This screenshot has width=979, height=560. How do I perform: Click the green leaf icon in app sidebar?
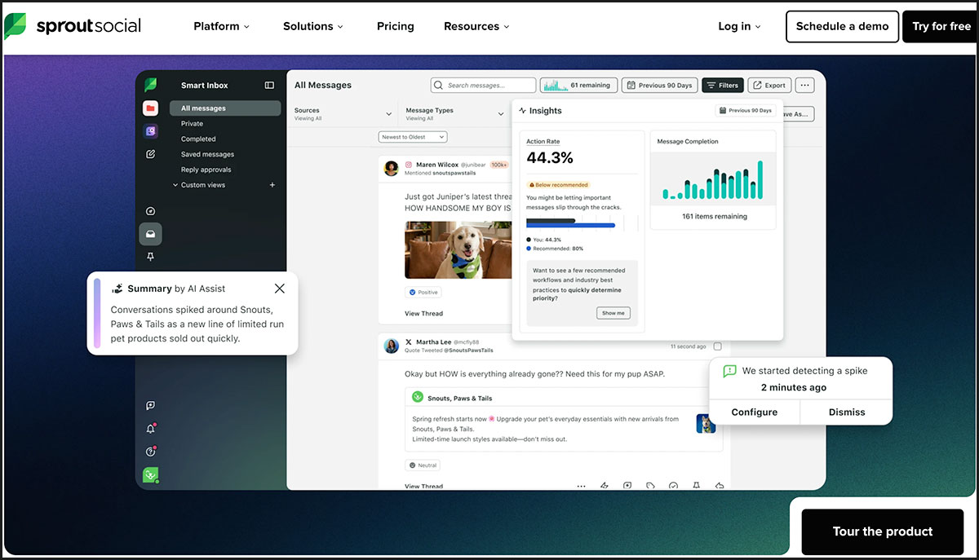pos(150,85)
